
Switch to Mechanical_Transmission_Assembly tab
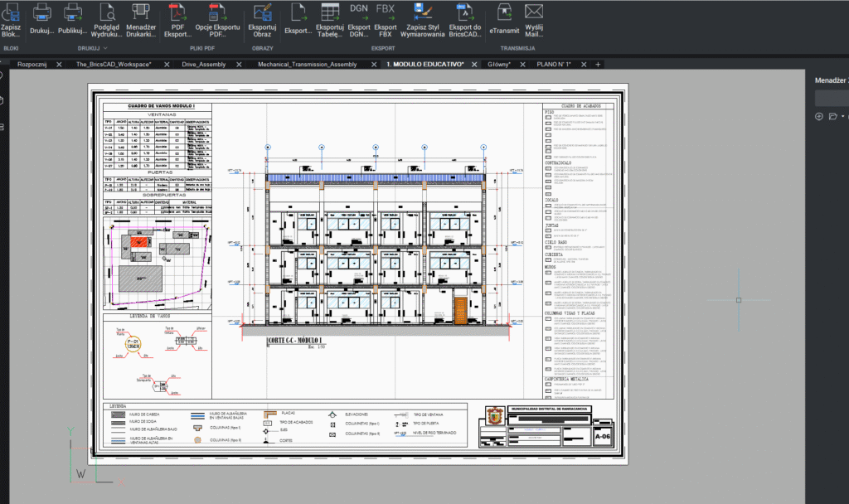(x=307, y=64)
